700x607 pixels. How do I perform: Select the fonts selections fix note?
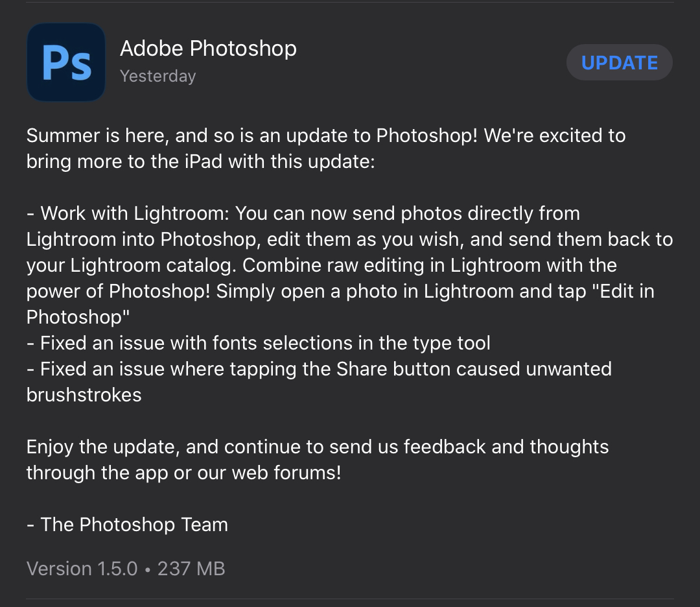pos(259,343)
